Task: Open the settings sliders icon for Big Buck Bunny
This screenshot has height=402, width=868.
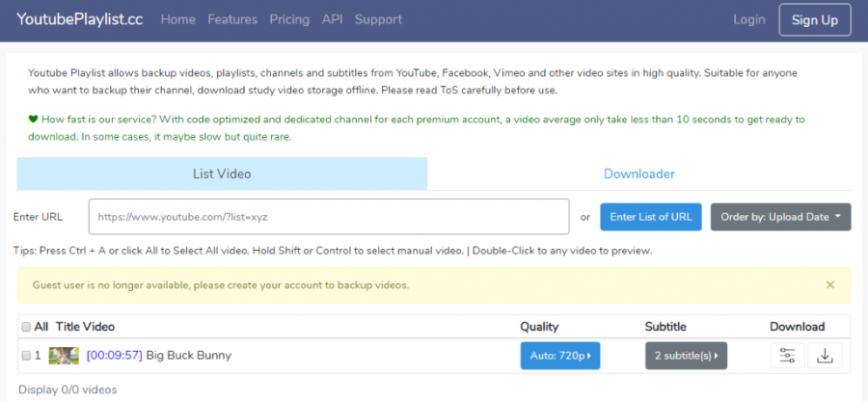Action: [x=787, y=356]
